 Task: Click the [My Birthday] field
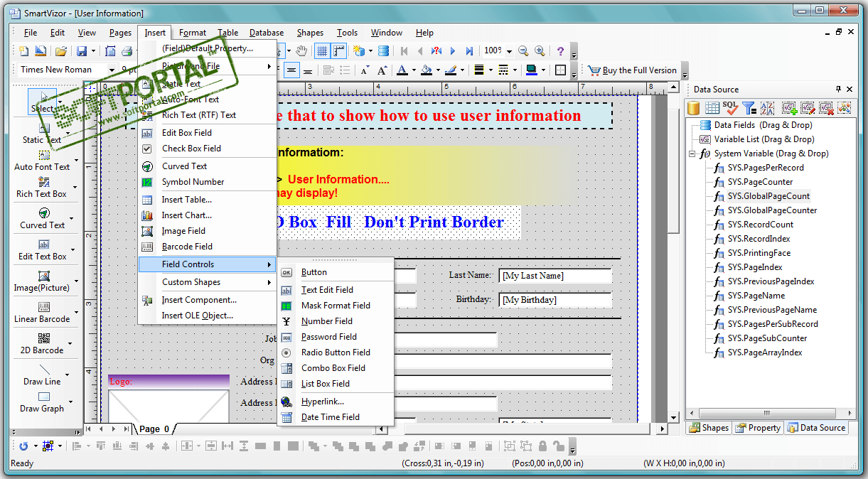click(x=555, y=300)
